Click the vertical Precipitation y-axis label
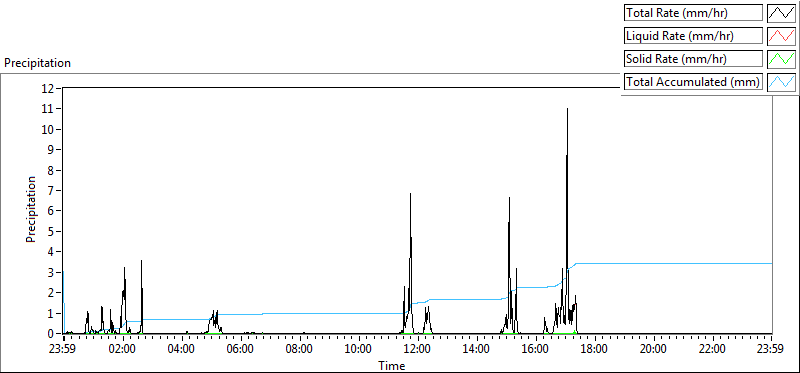The width and height of the screenshot is (800, 373). (31, 210)
